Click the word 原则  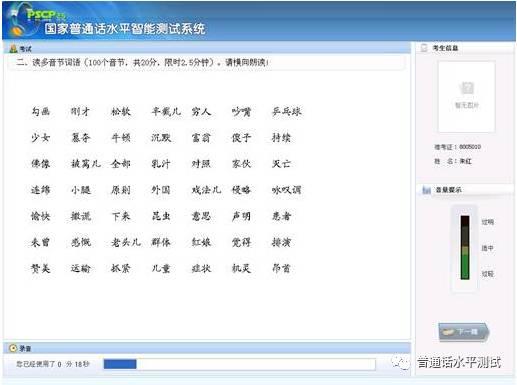(121, 190)
